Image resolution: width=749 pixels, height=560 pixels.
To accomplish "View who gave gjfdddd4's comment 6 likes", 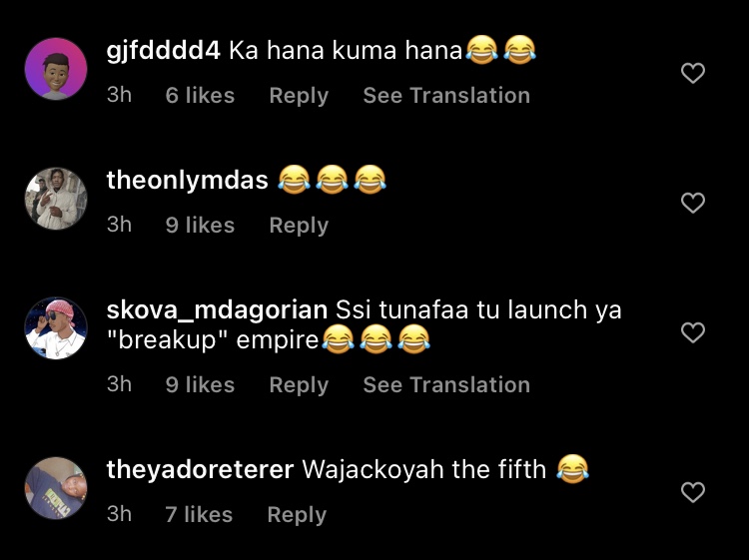I will (x=200, y=96).
